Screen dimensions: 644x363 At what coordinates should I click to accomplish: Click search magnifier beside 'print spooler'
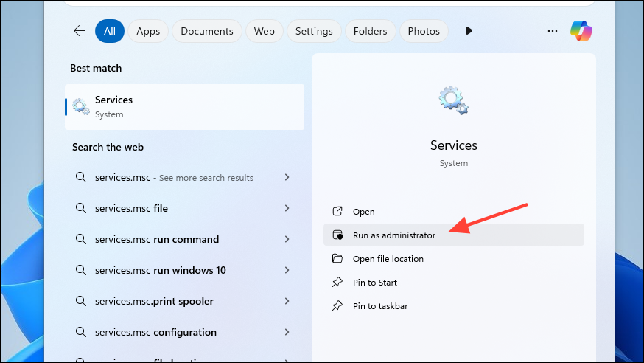click(81, 301)
